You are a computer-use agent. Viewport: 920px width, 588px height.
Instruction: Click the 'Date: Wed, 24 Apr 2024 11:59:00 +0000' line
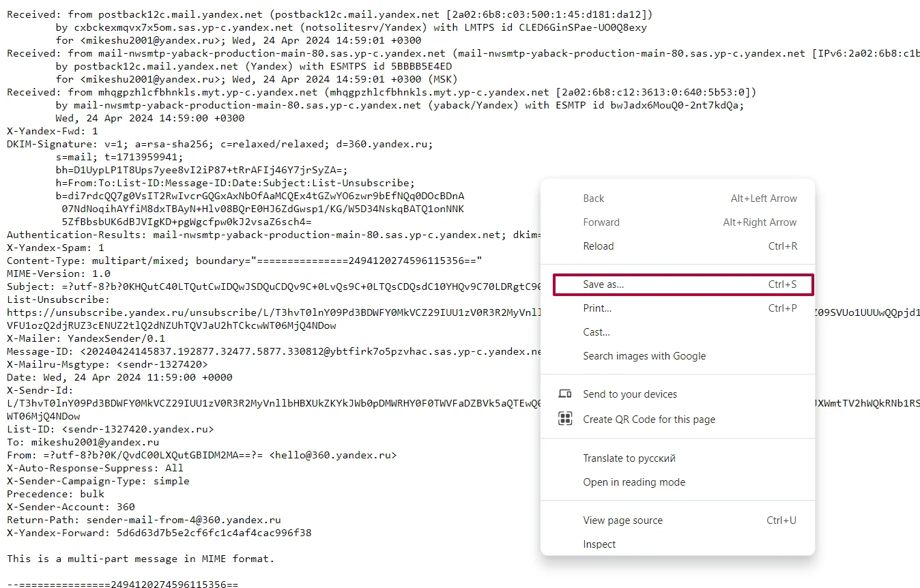coord(119,377)
